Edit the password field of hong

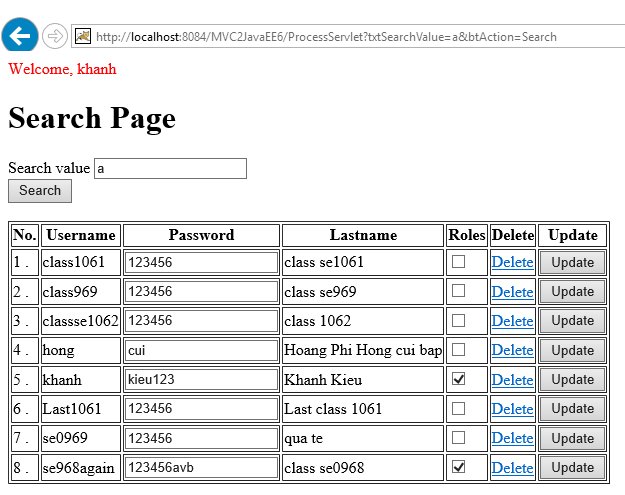click(x=201, y=350)
